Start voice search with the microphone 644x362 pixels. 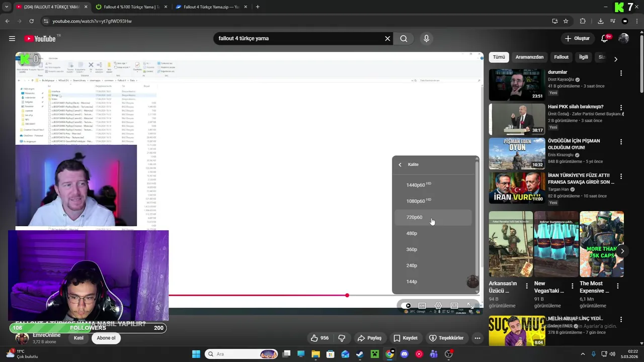[x=426, y=39]
